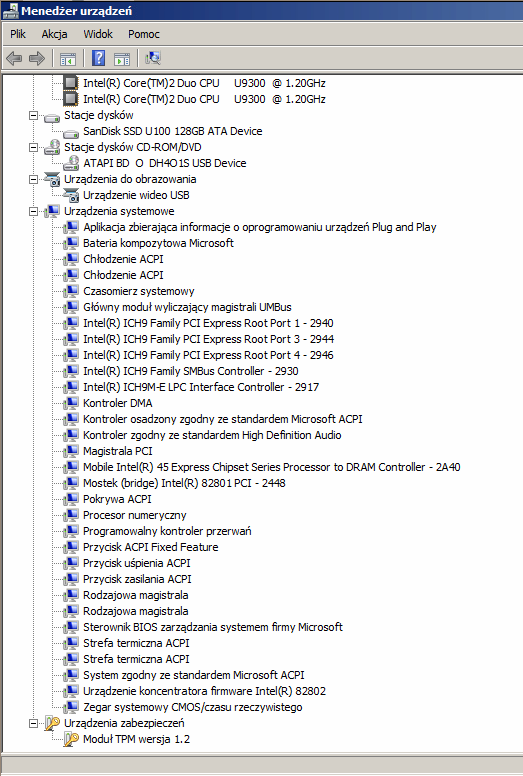The height and width of the screenshot is (776, 523).
Task: Collapse the Stacje dysków node
Action: [x=33, y=115]
